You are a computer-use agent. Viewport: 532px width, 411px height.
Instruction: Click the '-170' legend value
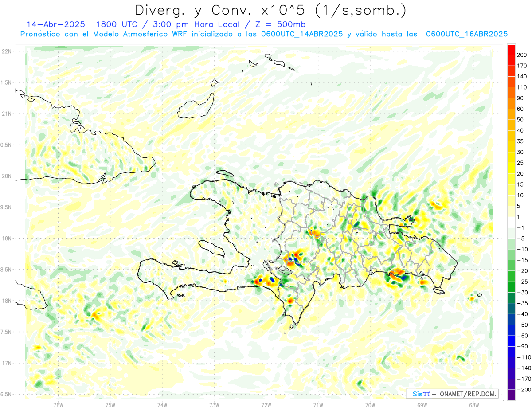(x=524, y=379)
